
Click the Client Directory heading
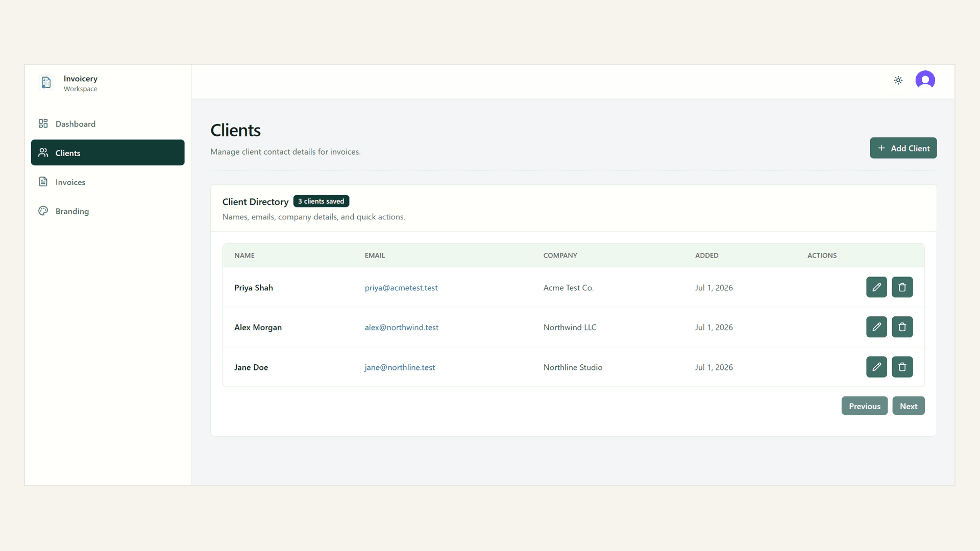[x=255, y=202]
